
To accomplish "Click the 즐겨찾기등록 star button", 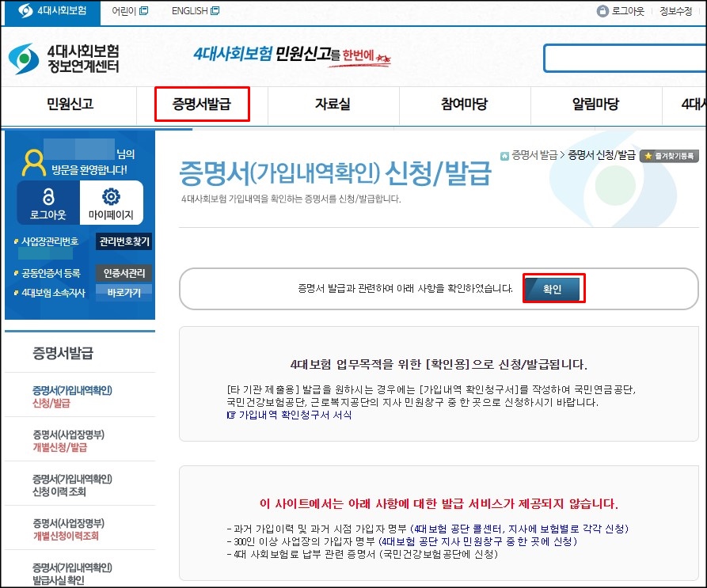I will tap(669, 156).
